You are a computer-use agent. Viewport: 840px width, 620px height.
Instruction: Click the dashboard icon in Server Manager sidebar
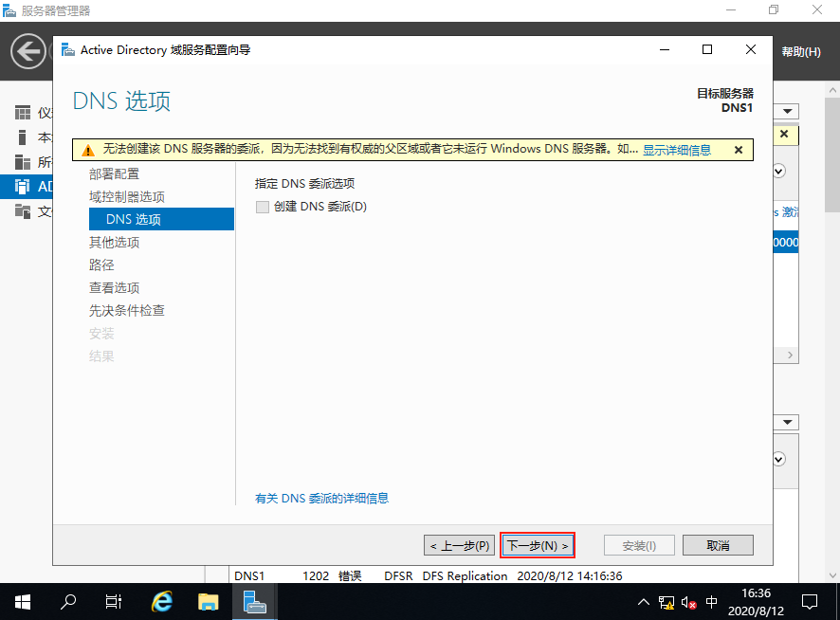(23, 113)
